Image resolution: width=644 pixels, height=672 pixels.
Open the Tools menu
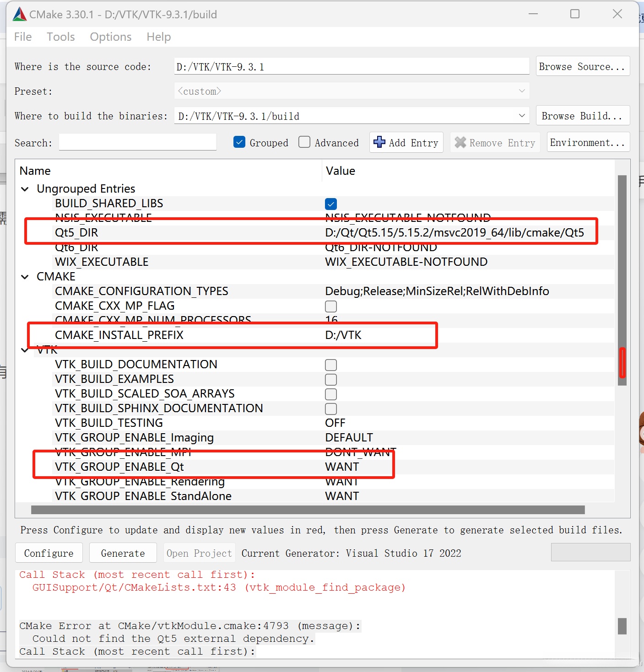pos(61,37)
